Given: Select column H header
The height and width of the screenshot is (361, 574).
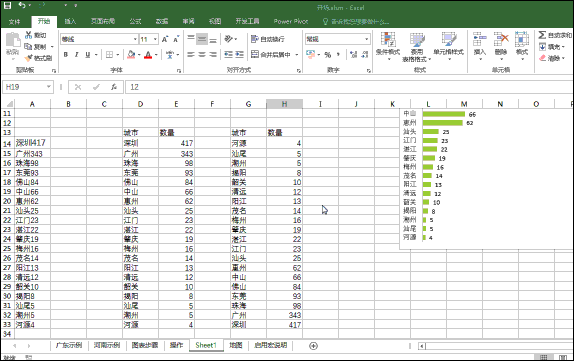Looking at the screenshot, I should click(x=284, y=104).
